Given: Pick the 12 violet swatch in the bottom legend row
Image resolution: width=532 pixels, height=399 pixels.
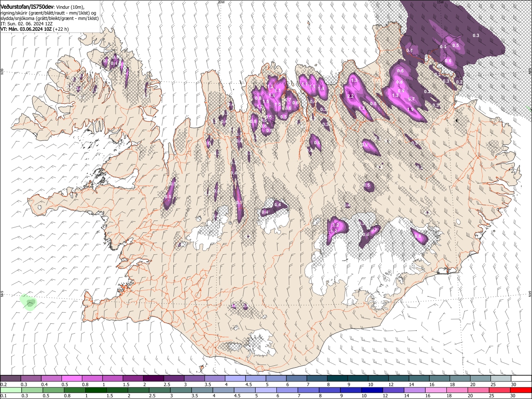Looking at the screenshot, I should click(x=393, y=390).
